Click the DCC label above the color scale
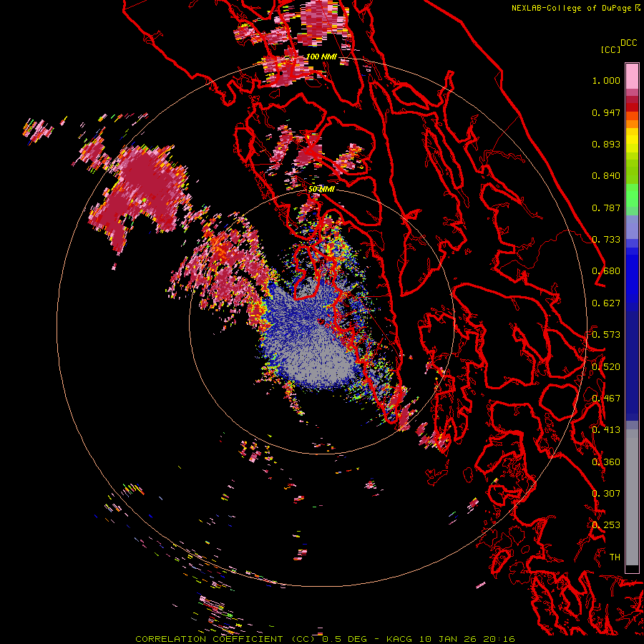 click(628, 43)
